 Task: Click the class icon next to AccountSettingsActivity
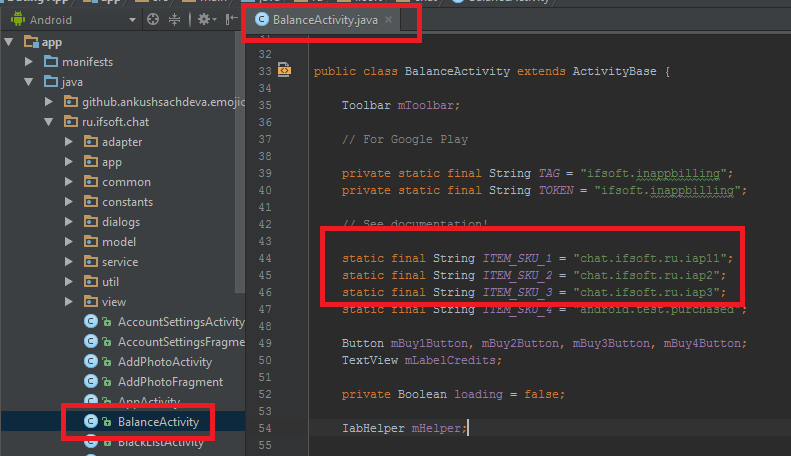(91, 322)
